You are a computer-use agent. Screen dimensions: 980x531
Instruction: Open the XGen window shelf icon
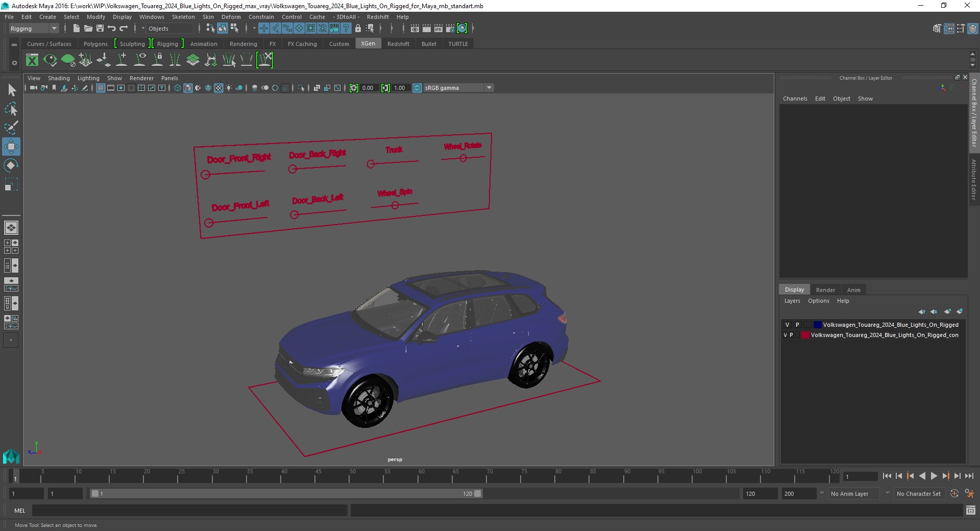[x=32, y=60]
